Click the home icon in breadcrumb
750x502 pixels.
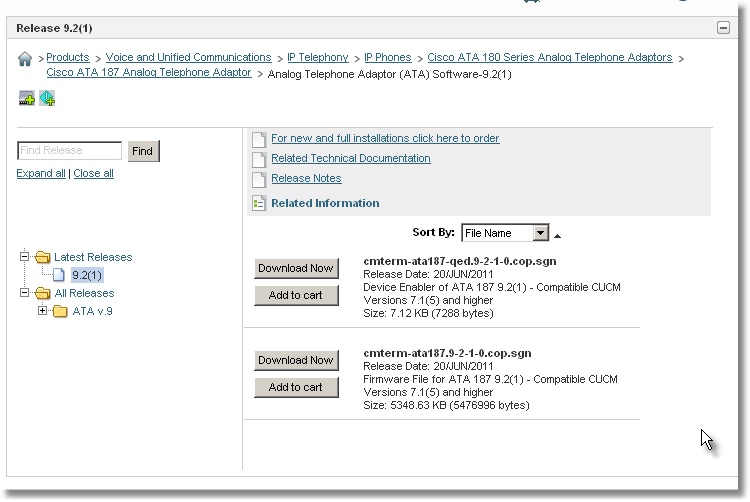25,59
